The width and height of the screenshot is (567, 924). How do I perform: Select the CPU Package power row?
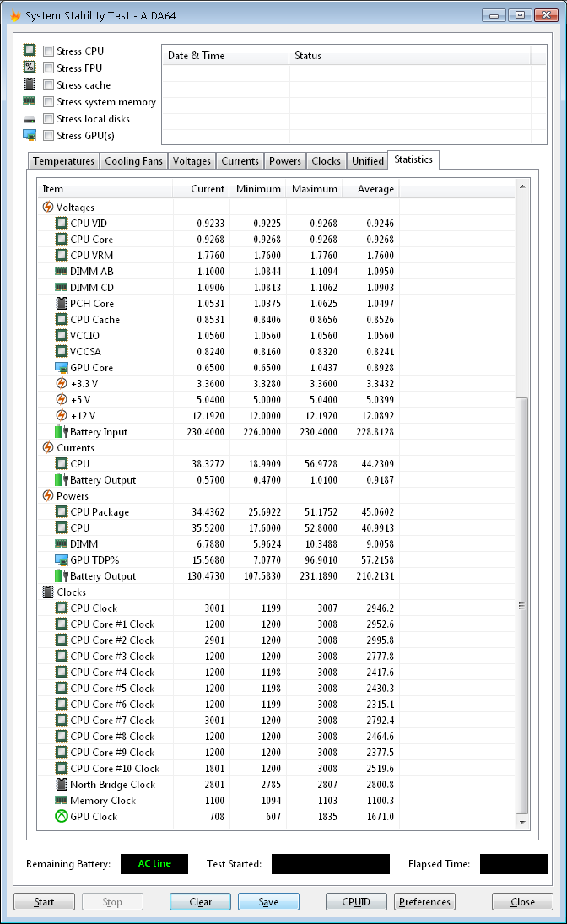click(x=100, y=512)
